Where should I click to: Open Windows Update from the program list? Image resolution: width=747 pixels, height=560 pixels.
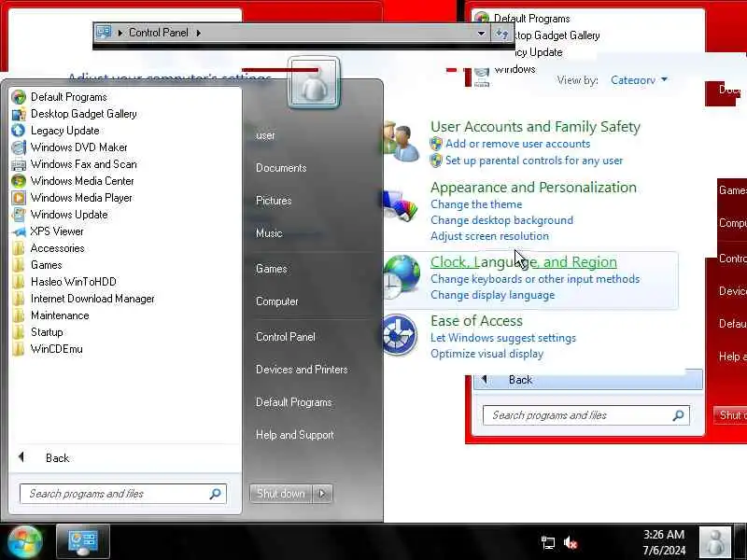click(x=69, y=215)
